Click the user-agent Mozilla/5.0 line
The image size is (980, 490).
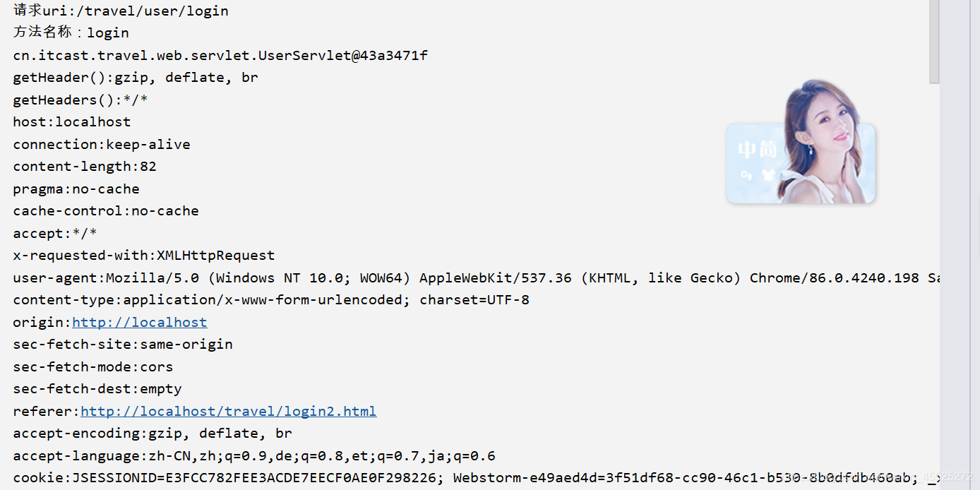(424, 278)
